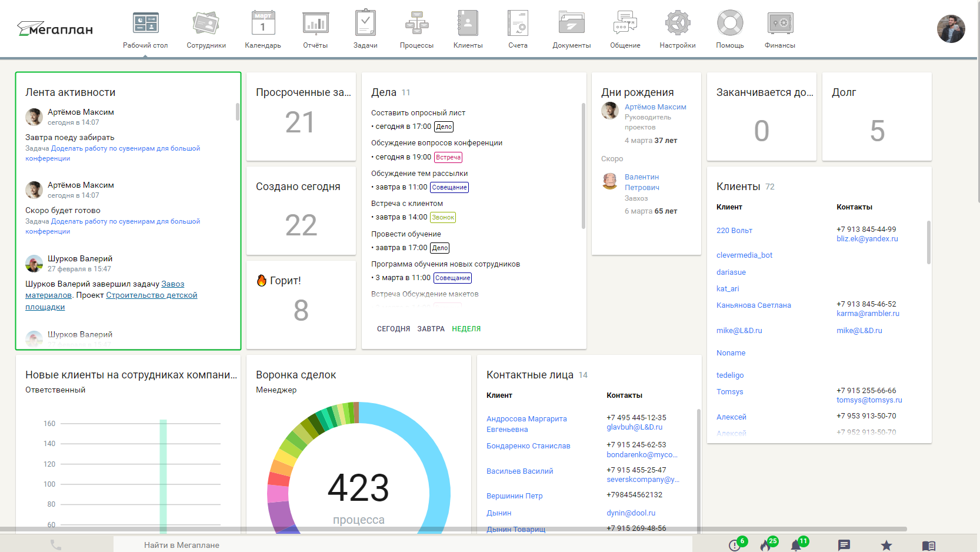The width and height of the screenshot is (980, 552).
Task: Open the Завоз материалов task link
Action: pyautogui.click(x=105, y=290)
